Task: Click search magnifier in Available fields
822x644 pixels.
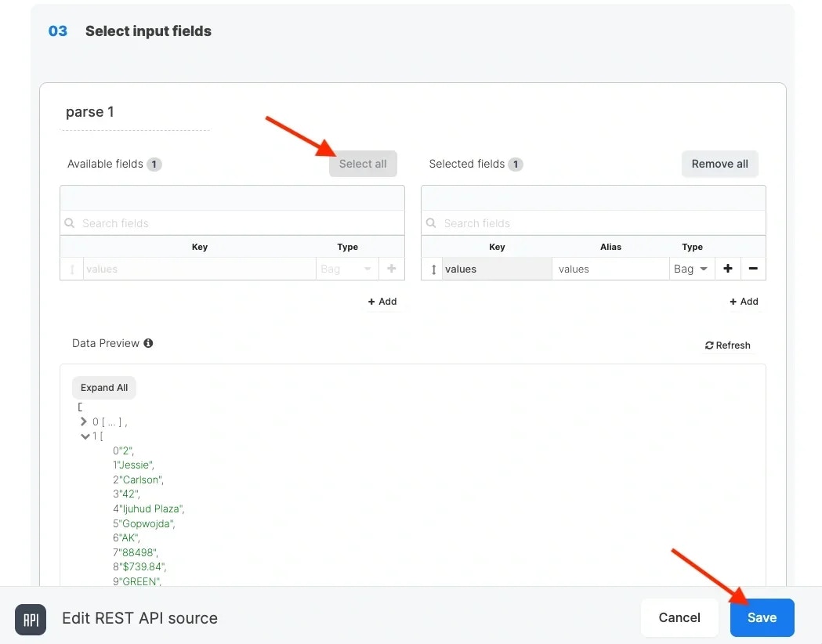Action: click(x=69, y=223)
